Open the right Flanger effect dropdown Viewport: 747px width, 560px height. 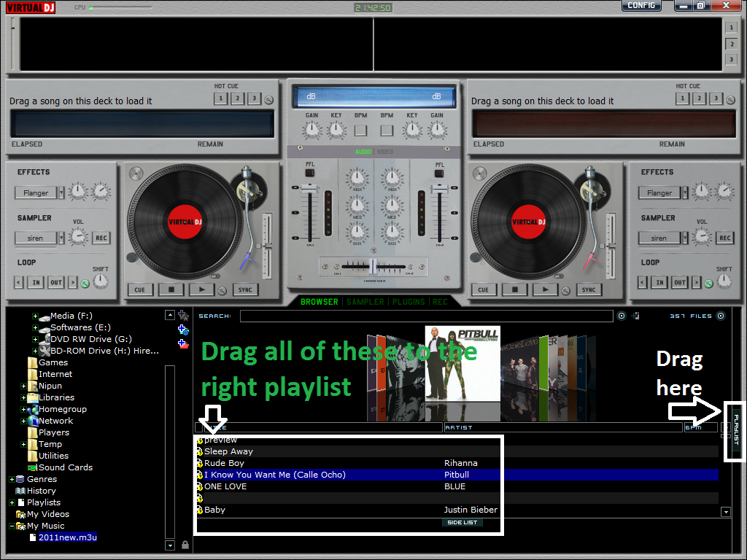point(685,192)
